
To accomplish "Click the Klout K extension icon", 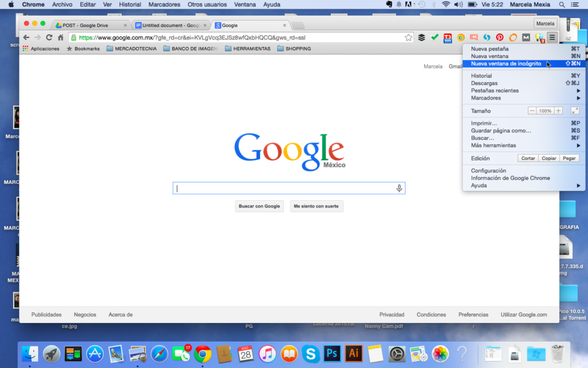I will click(474, 37).
